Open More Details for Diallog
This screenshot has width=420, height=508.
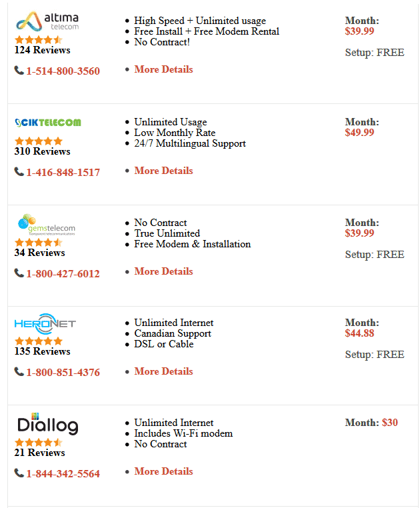coord(163,471)
